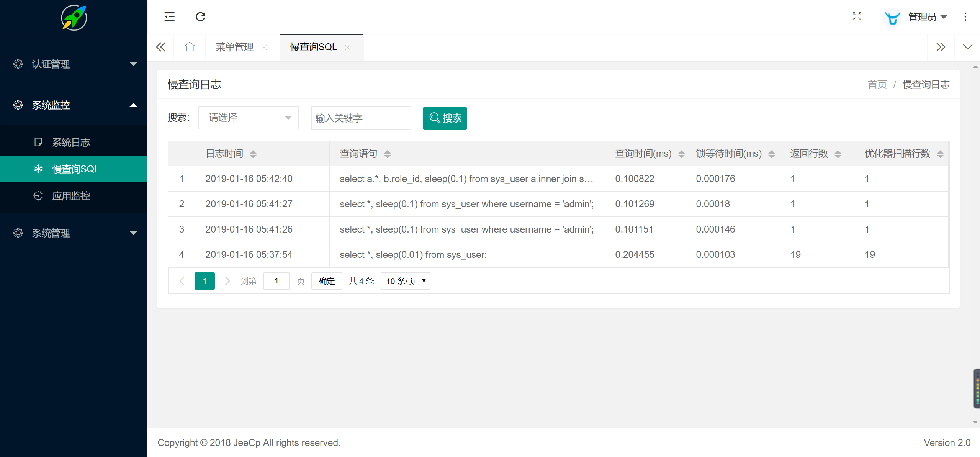The image size is (980, 457).
Task: Toggle sort on 返回行数 column
Action: (x=838, y=154)
